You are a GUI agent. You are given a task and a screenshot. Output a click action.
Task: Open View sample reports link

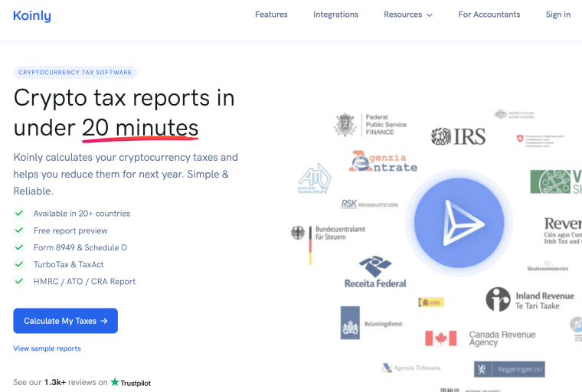pyautogui.click(x=47, y=348)
